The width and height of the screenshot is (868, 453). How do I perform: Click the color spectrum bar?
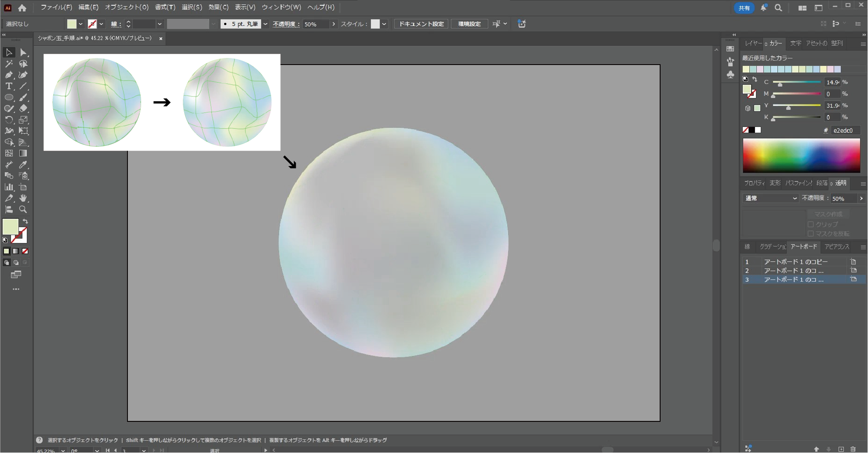pyautogui.click(x=801, y=156)
